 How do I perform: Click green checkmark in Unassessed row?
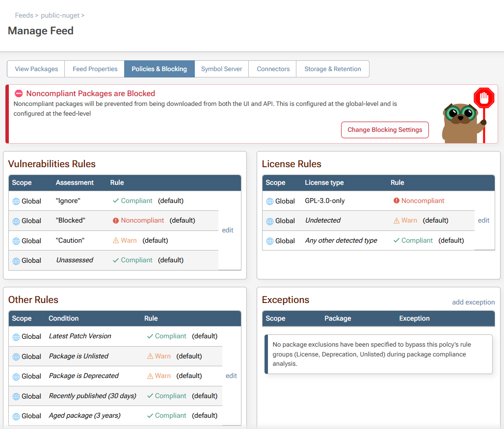pos(116,260)
